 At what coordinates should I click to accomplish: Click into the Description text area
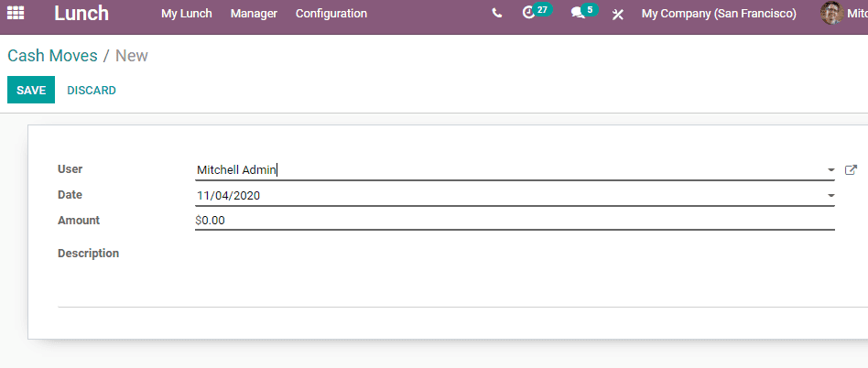pos(513,275)
